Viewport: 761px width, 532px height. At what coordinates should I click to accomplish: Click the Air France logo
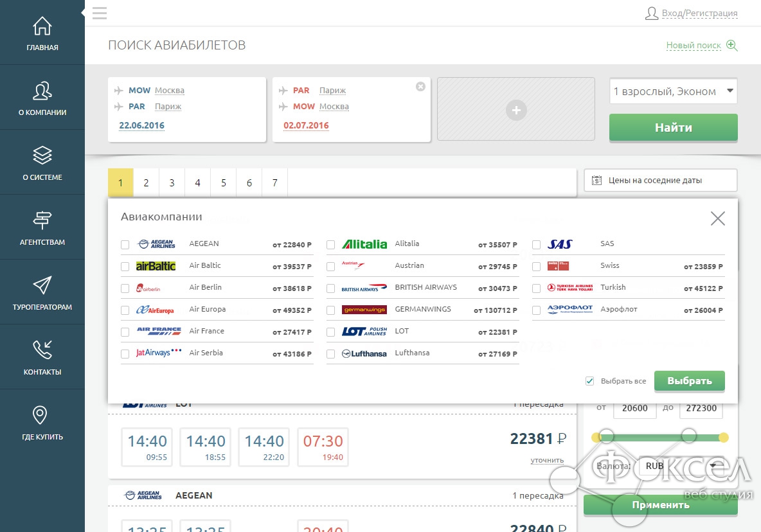point(159,332)
